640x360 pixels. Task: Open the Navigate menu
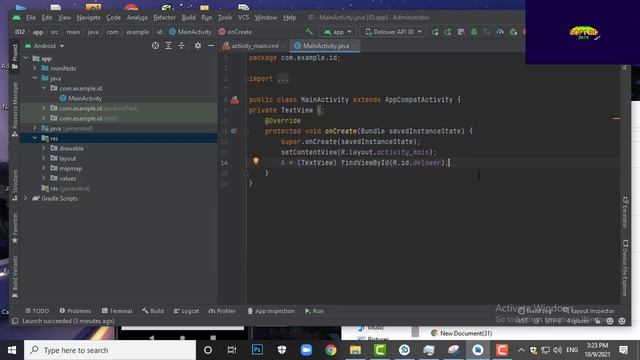[x=88, y=18]
